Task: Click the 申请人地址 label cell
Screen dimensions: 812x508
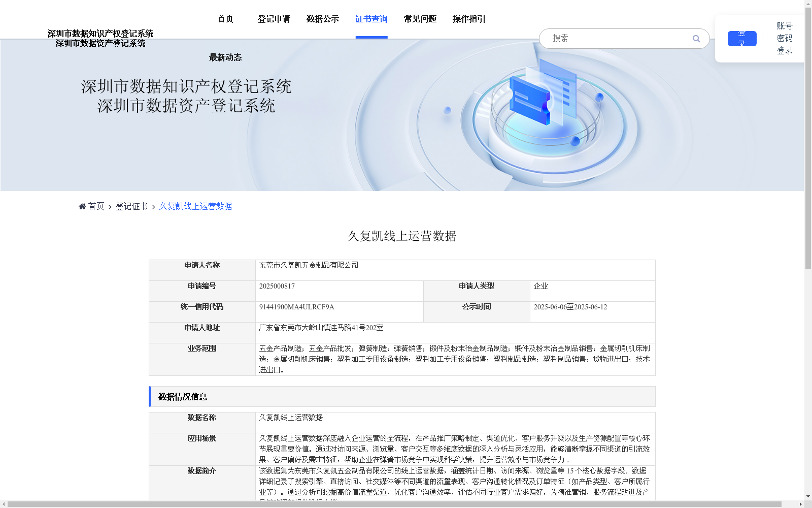Action: tap(202, 333)
